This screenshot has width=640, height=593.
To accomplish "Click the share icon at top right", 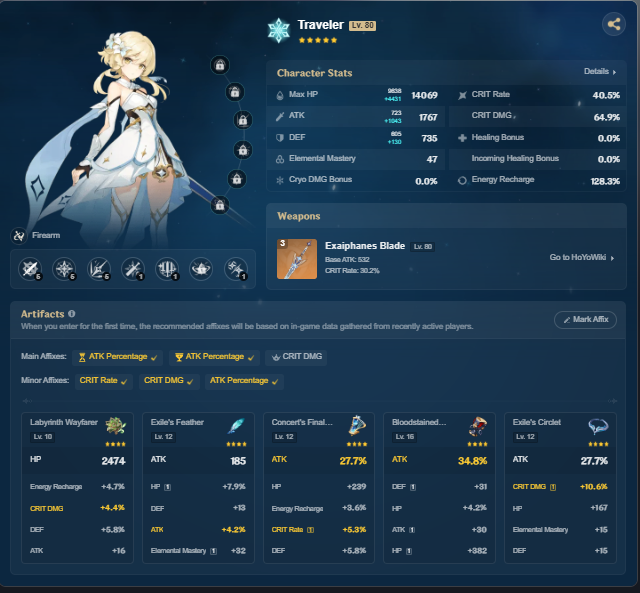I will point(613,24).
